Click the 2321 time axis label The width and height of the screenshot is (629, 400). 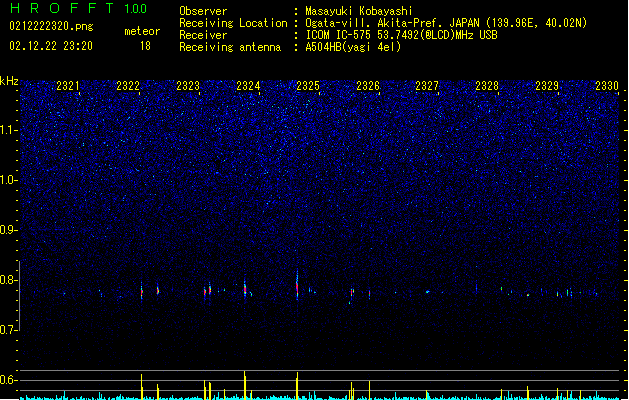click(x=68, y=85)
